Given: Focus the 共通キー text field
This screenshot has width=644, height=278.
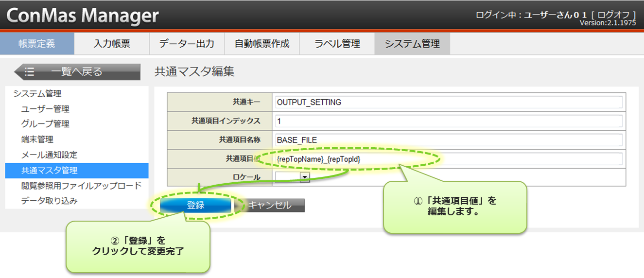Looking at the screenshot, I should 448,102.
